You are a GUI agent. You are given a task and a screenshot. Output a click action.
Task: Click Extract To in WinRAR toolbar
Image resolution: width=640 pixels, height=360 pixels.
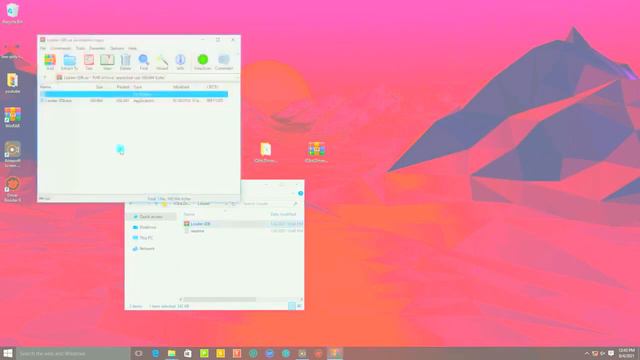tap(69, 62)
